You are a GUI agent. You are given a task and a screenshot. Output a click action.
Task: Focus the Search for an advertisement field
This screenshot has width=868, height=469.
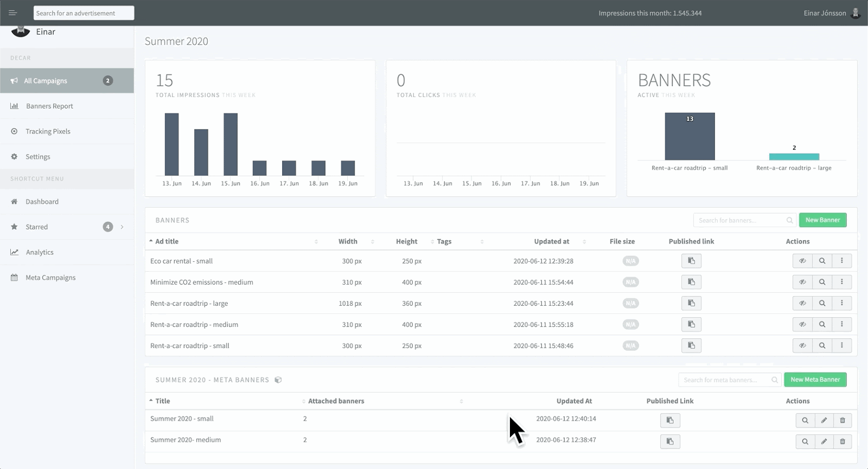pos(84,13)
